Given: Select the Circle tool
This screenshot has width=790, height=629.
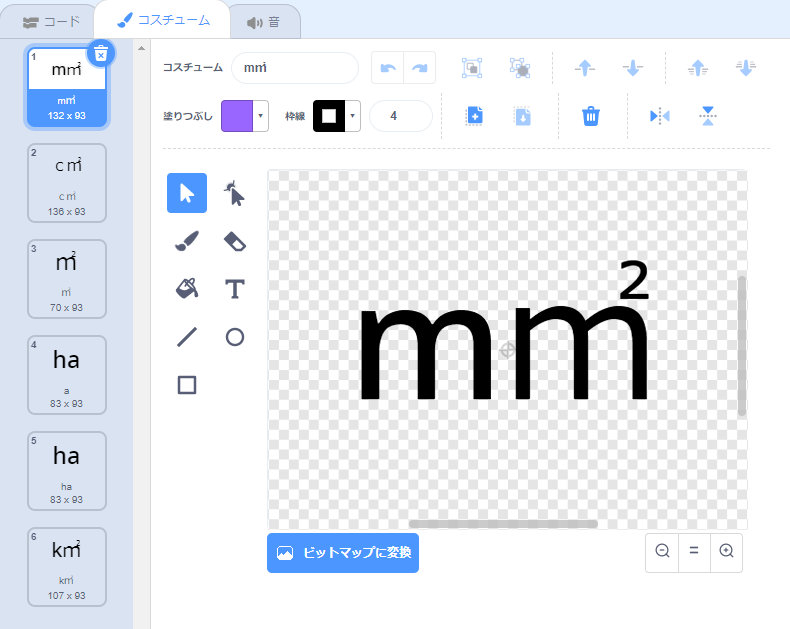Looking at the screenshot, I should (235, 337).
